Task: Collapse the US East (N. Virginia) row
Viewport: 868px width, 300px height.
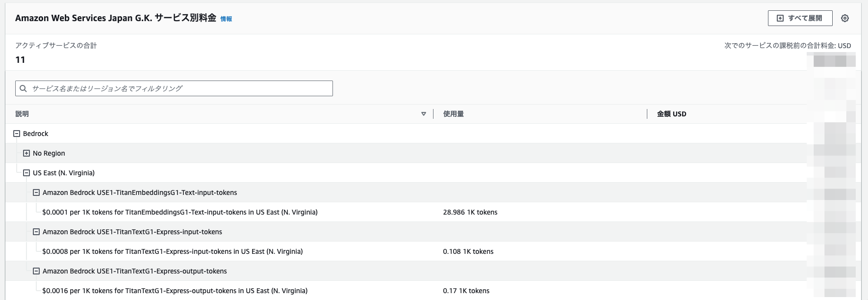Action: click(26, 173)
